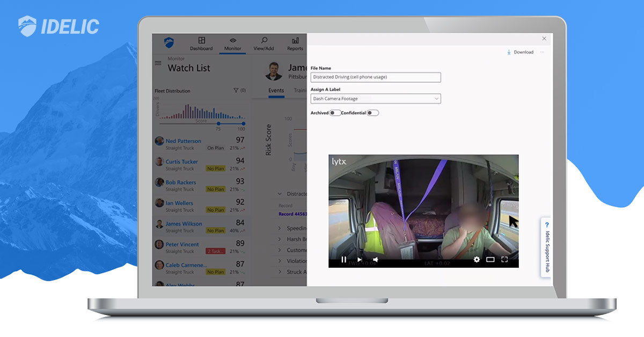Click the Fleet Distribution filter icon
This screenshot has height=337, width=644.
click(x=236, y=91)
